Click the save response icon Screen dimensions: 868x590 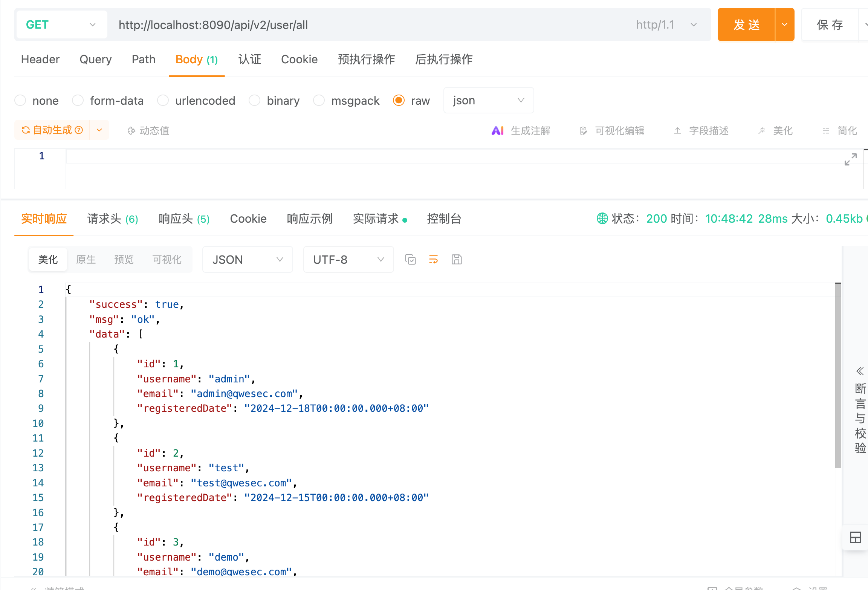(457, 260)
